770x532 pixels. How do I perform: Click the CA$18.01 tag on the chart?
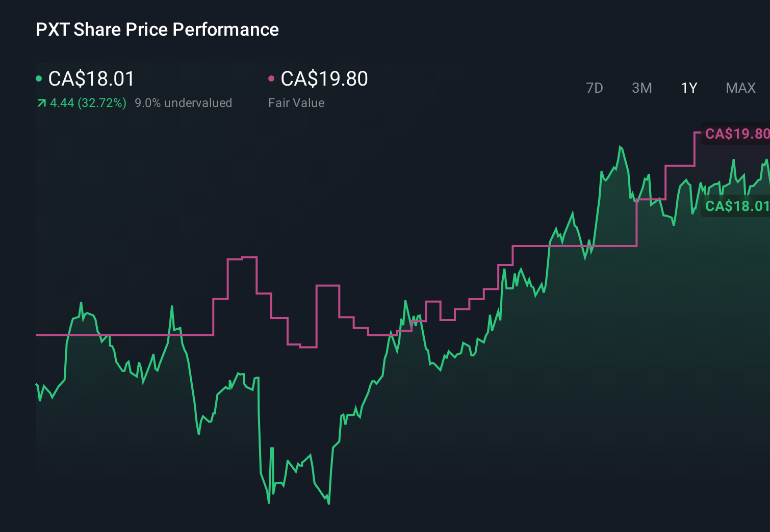736,206
